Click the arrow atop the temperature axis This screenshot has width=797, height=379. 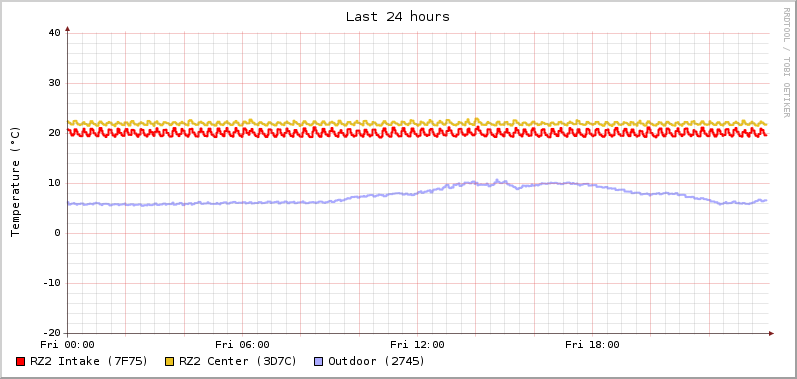coord(68,29)
